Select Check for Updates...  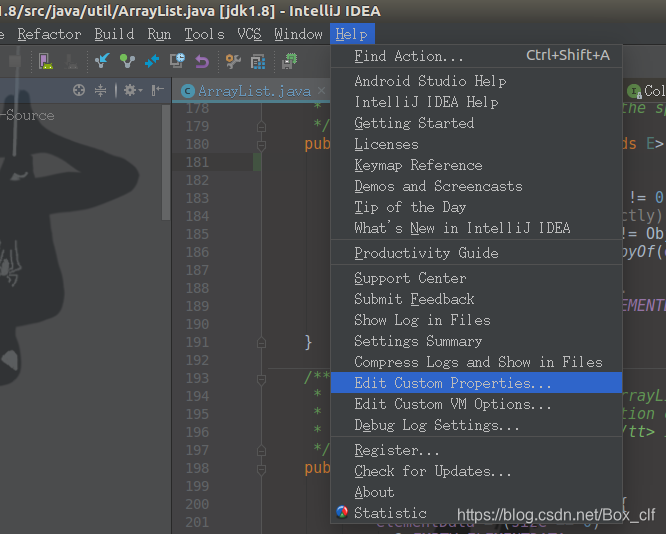point(476,471)
